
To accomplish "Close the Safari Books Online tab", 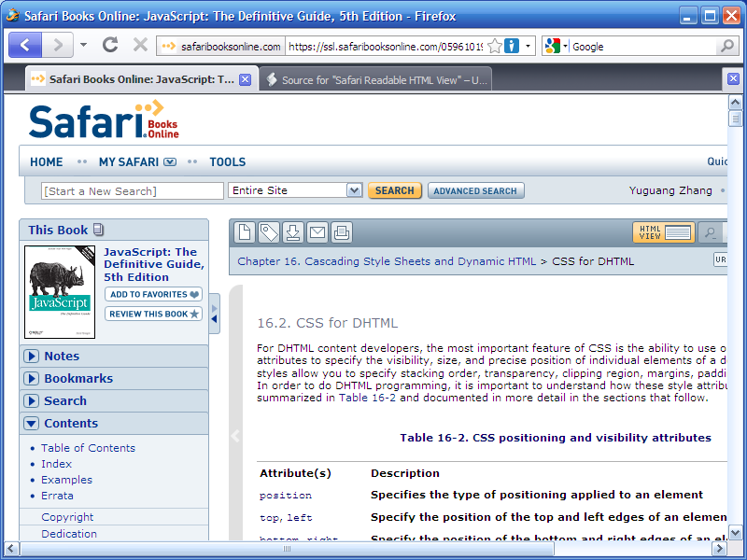I will click(x=245, y=79).
